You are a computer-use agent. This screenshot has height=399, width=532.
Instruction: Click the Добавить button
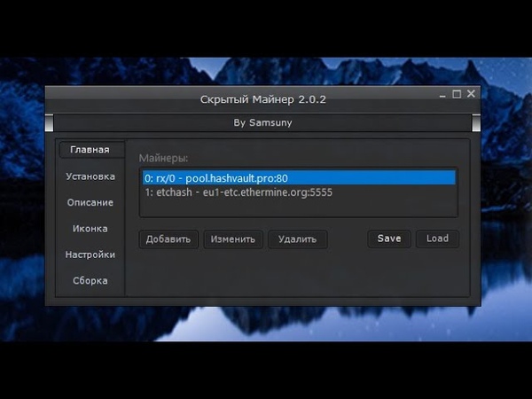pos(168,239)
